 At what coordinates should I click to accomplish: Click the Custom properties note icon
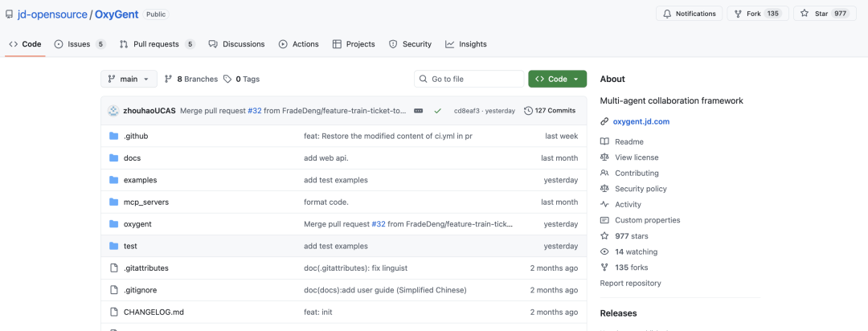pyautogui.click(x=604, y=220)
